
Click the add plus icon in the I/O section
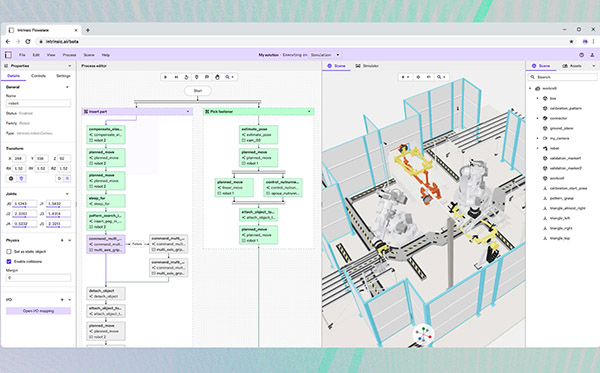(x=62, y=300)
